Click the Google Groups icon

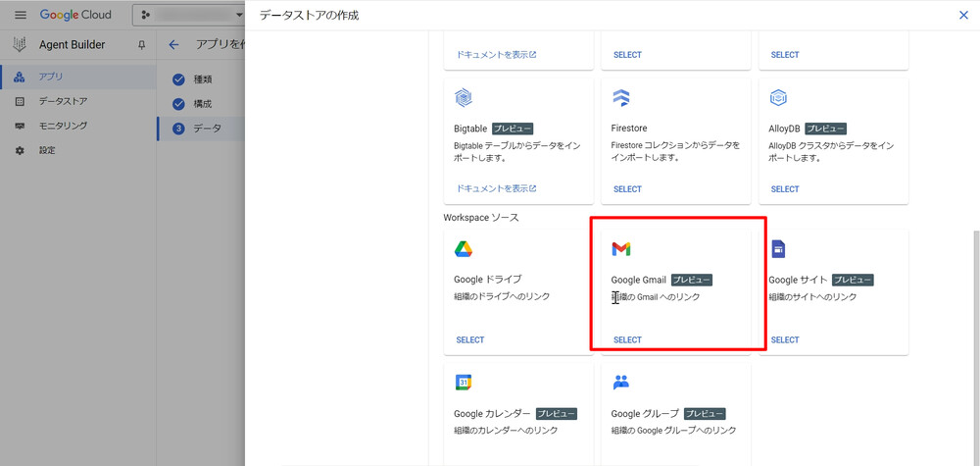[621, 383]
